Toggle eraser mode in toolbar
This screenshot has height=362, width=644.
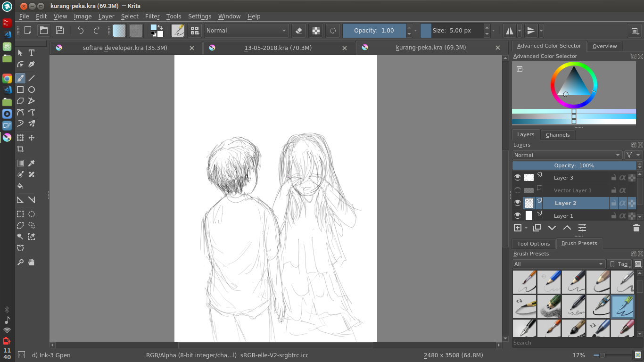click(298, 31)
